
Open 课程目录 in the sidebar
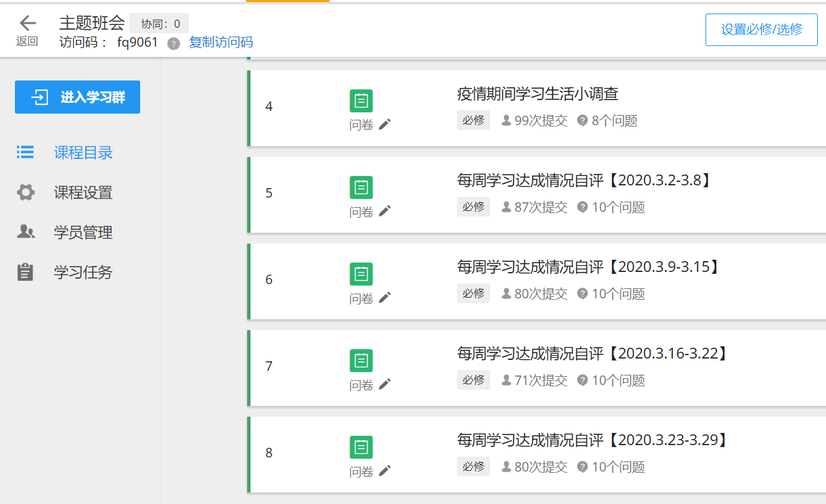pos(83,153)
